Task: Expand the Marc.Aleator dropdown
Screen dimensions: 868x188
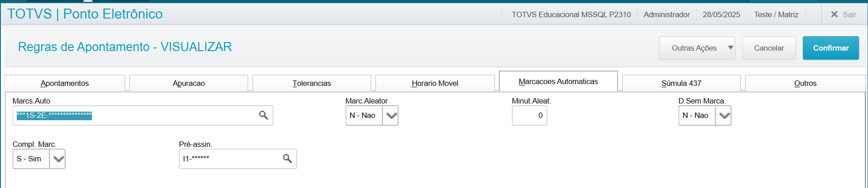Action: (x=391, y=116)
